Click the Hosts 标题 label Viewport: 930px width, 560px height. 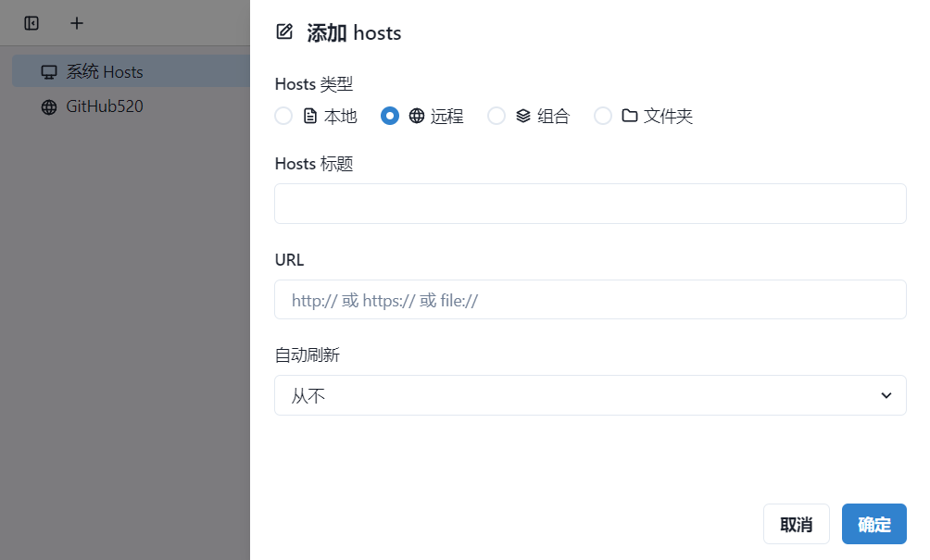(314, 164)
